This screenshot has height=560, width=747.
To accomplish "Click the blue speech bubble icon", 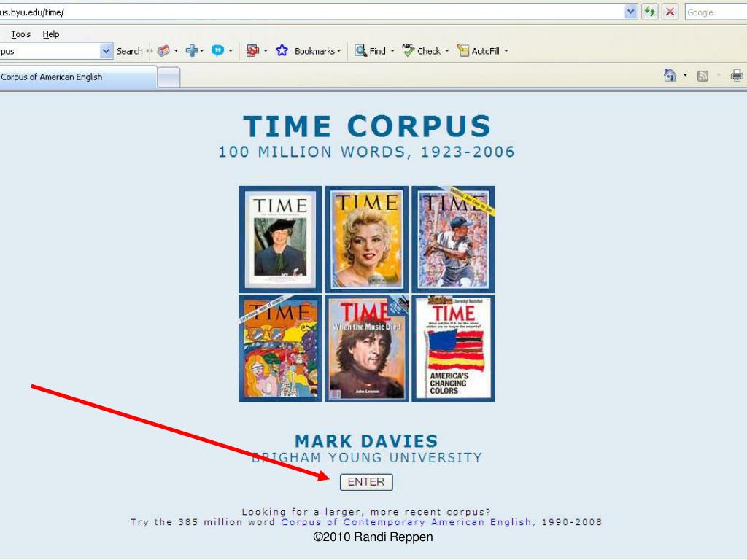I will (x=217, y=50).
